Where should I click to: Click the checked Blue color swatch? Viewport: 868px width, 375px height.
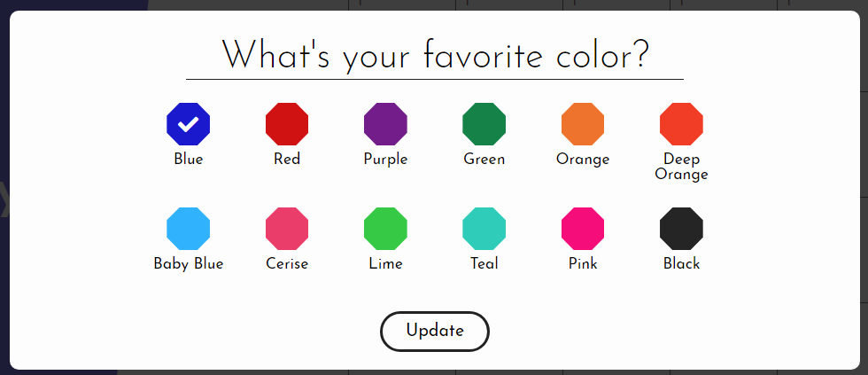pos(188,124)
